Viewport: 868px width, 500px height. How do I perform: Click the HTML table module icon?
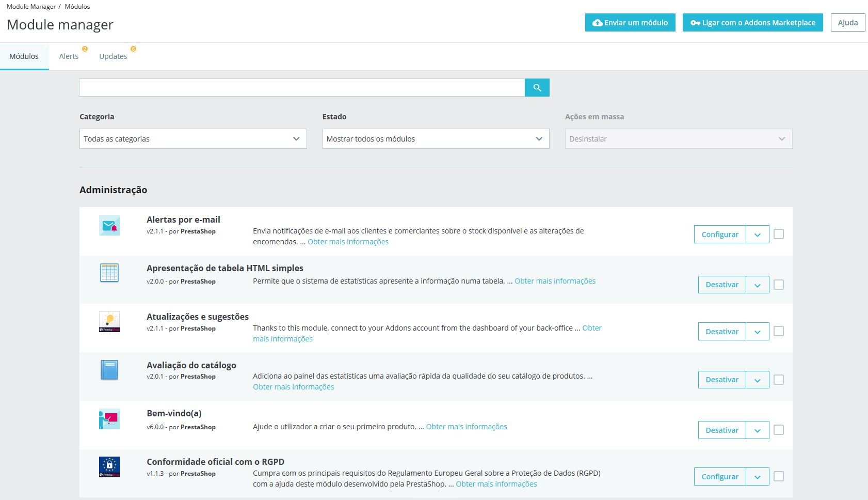pos(109,273)
